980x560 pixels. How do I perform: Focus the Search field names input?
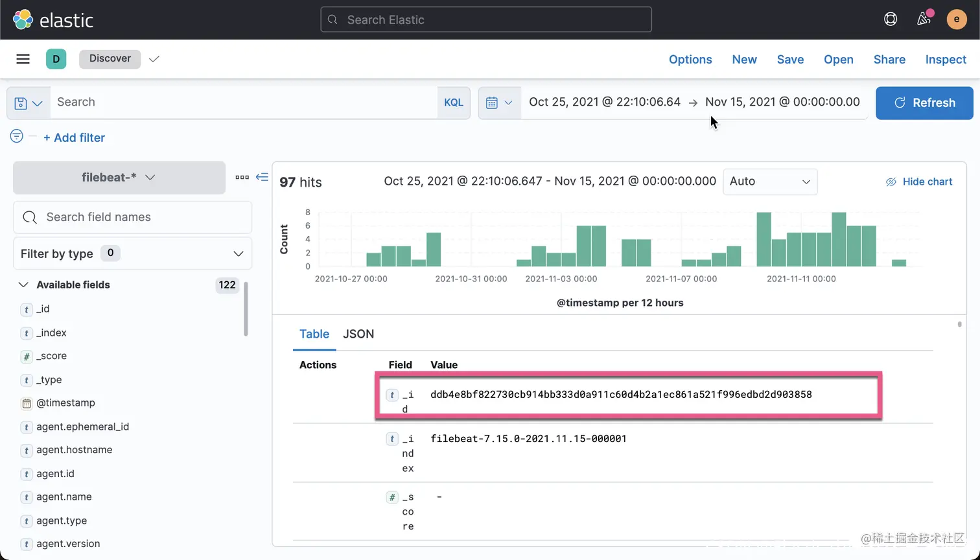pos(132,217)
